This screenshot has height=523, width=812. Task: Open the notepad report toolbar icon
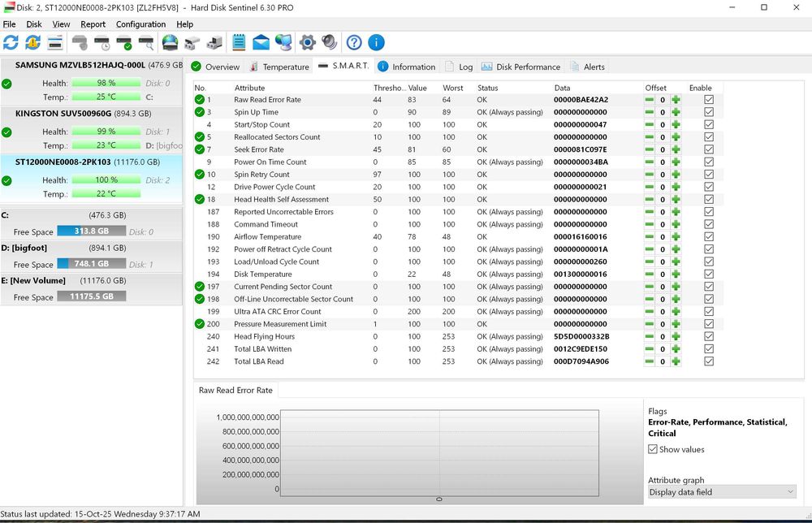click(239, 42)
